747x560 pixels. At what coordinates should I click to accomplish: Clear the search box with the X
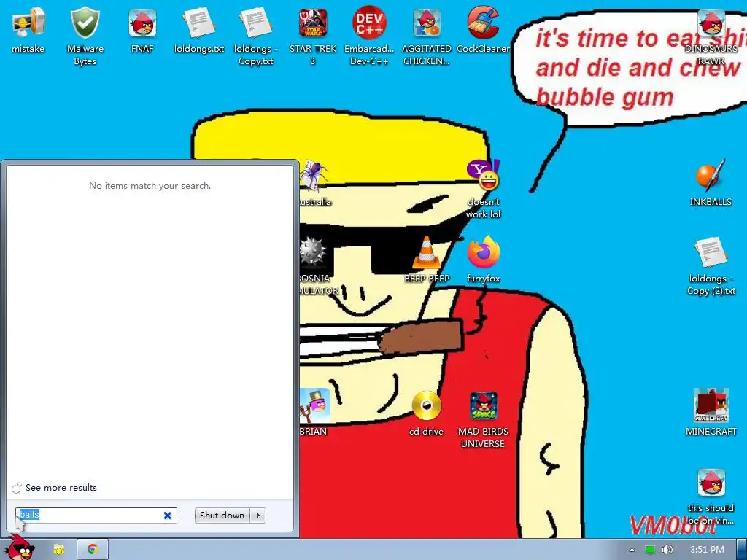click(168, 516)
